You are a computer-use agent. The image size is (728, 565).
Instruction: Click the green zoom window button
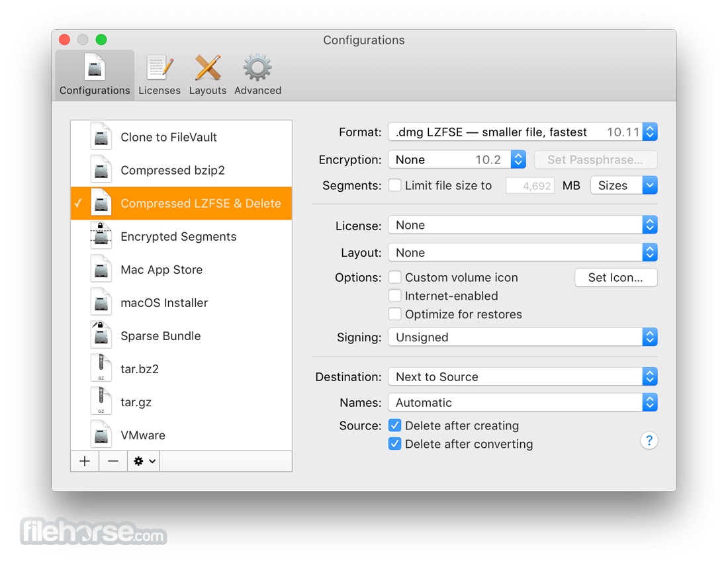click(x=101, y=40)
